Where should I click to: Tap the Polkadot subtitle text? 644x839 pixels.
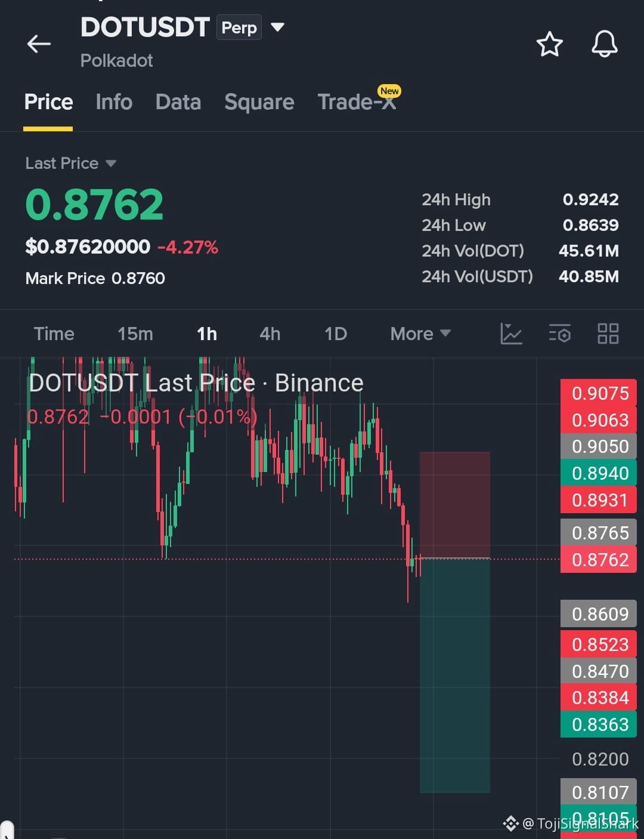(x=117, y=60)
